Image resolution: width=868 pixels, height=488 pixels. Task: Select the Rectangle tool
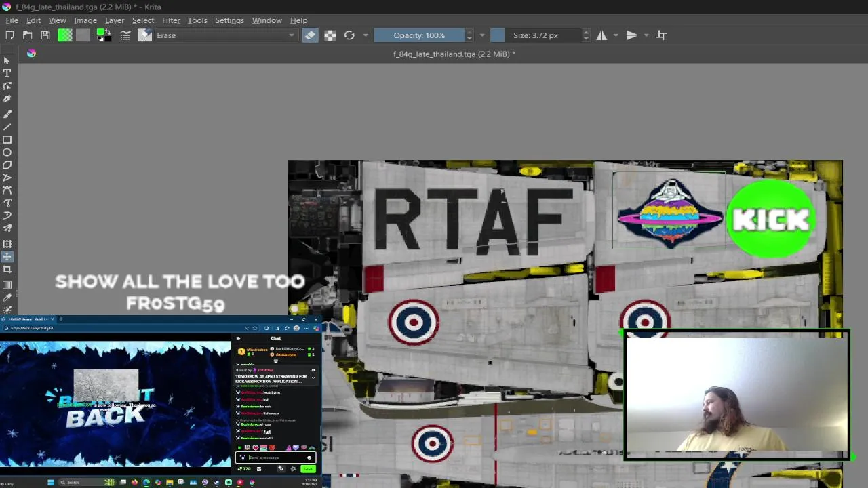click(7, 140)
